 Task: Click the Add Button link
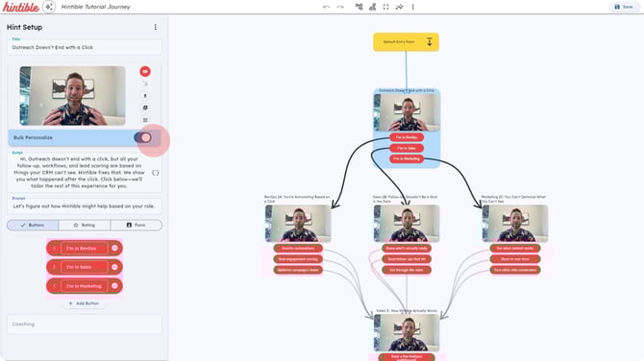(x=85, y=303)
